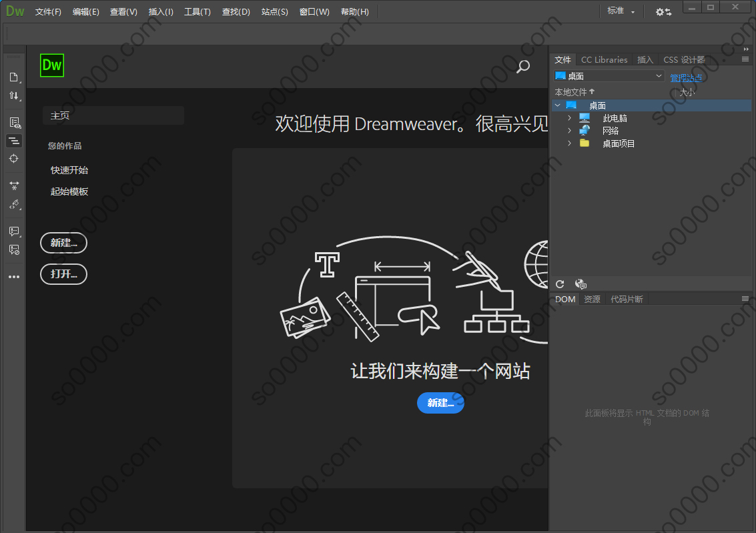Open the DOM panel options menu icon
Viewport: 756px width, 533px height.
click(x=745, y=299)
